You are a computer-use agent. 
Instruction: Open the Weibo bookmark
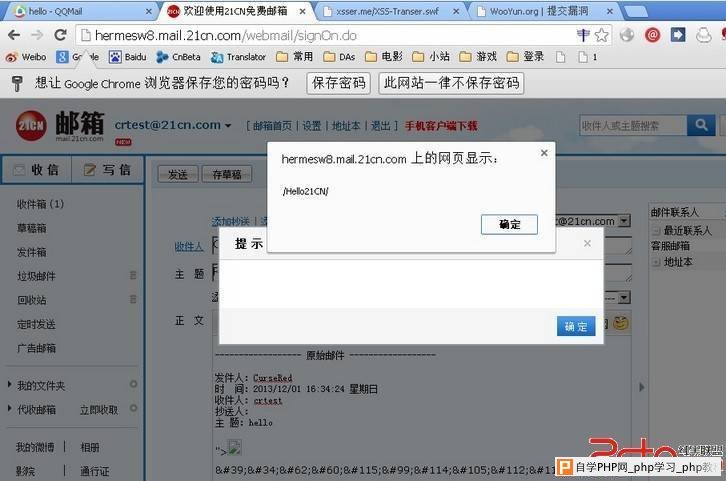(x=26, y=57)
